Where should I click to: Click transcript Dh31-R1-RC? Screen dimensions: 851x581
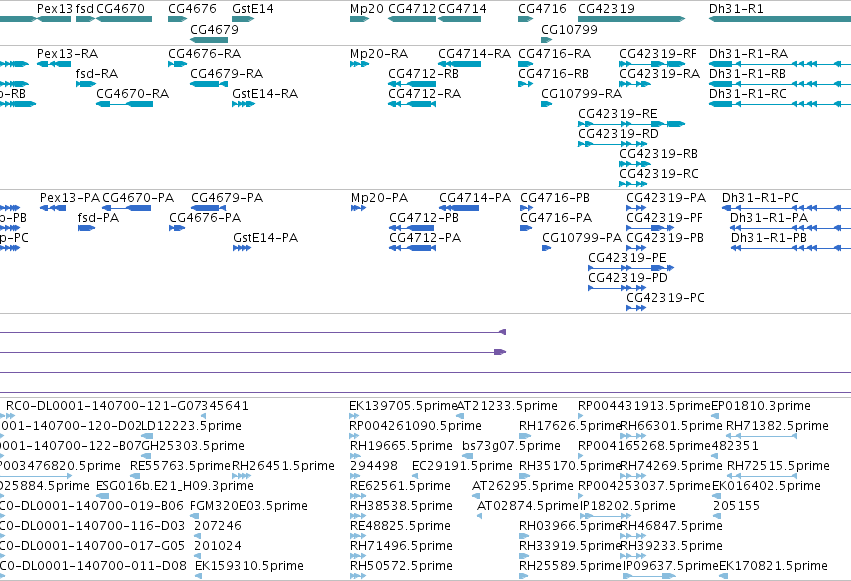(748, 94)
